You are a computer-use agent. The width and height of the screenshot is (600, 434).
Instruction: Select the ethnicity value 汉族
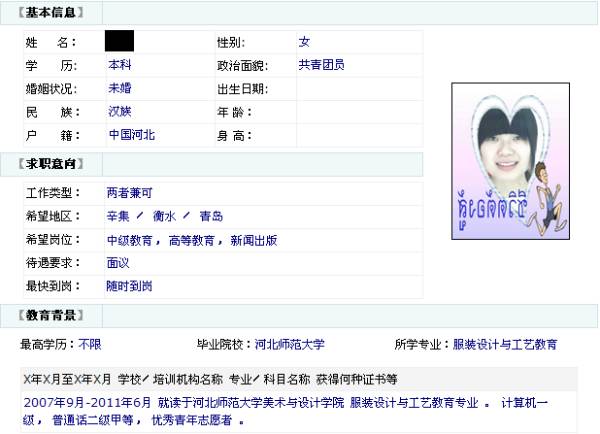click(120, 111)
